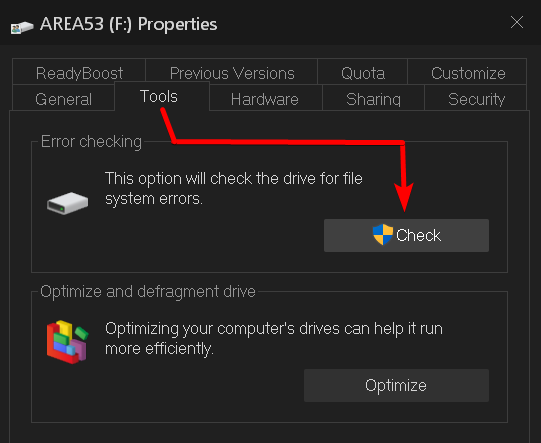Image resolution: width=541 pixels, height=443 pixels.
Task: Open the ReadyBoost tab
Action: pyautogui.click(x=79, y=72)
